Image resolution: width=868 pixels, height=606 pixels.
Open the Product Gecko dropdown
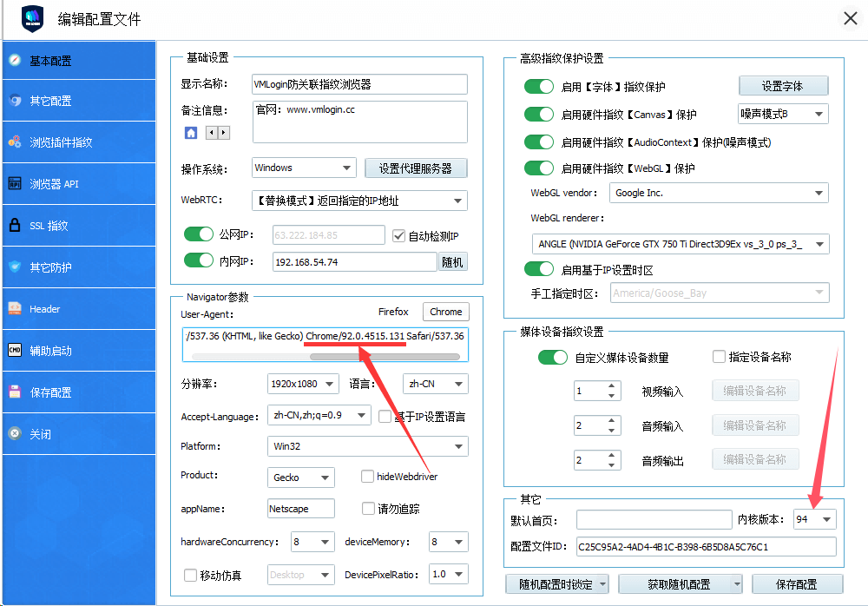click(x=301, y=478)
